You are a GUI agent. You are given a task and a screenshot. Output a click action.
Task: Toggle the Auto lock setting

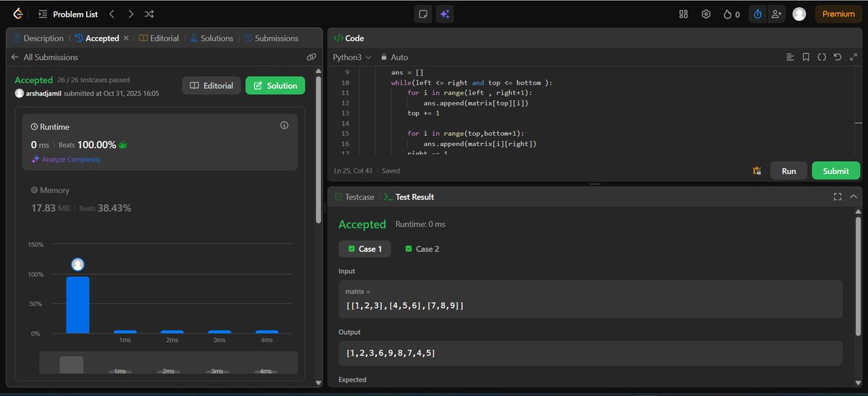(x=394, y=57)
